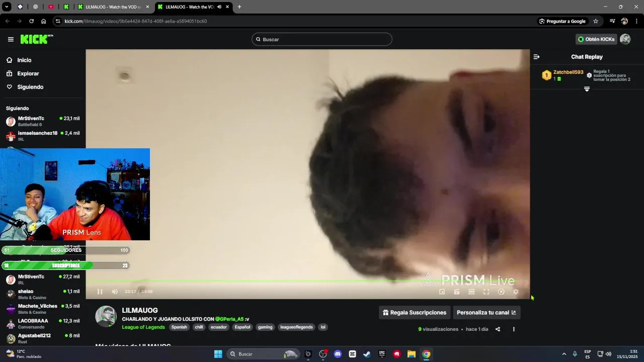Go back in browser history
Image resolution: width=644 pixels, height=362 pixels.
point(7,21)
